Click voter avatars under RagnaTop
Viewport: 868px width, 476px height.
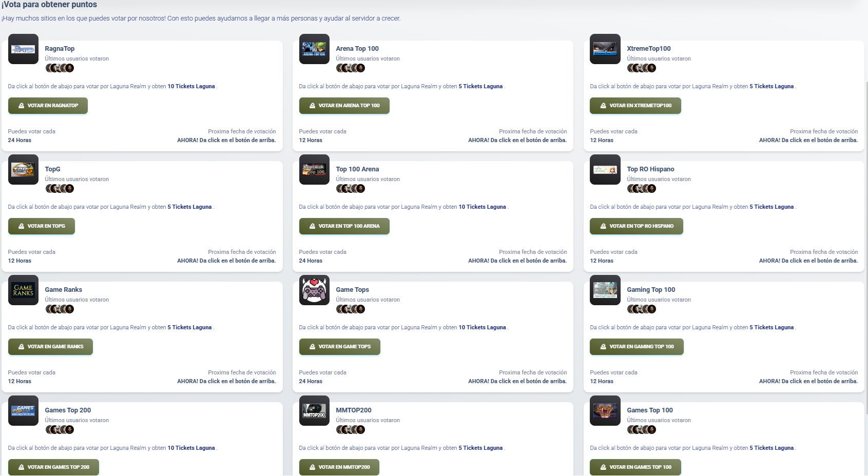click(60, 68)
